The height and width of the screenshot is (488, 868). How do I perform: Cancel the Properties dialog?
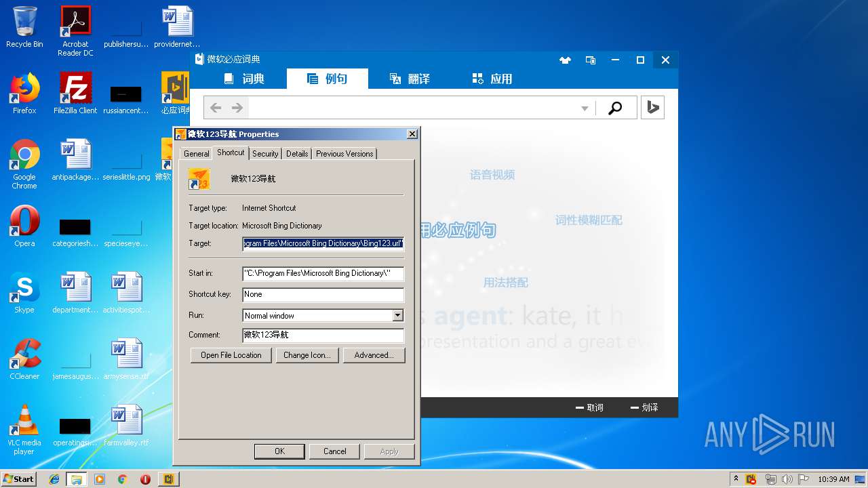pyautogui.click(x=335, y=451)
